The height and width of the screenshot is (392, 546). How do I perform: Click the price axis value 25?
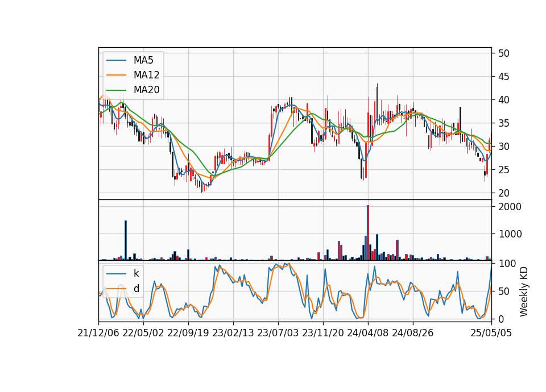tap(503, 170)
